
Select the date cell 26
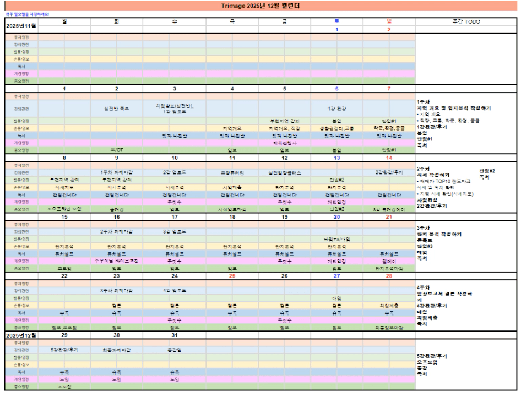pyautogui.click(x=285, y=276)
